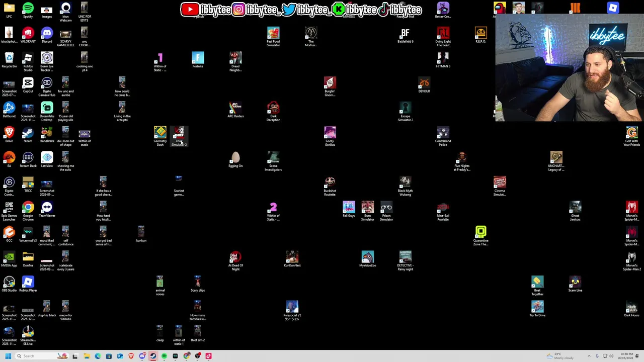Open Geometry Dash shortcut
This screenshot has height=362, width=644.
tap(160, 137)
